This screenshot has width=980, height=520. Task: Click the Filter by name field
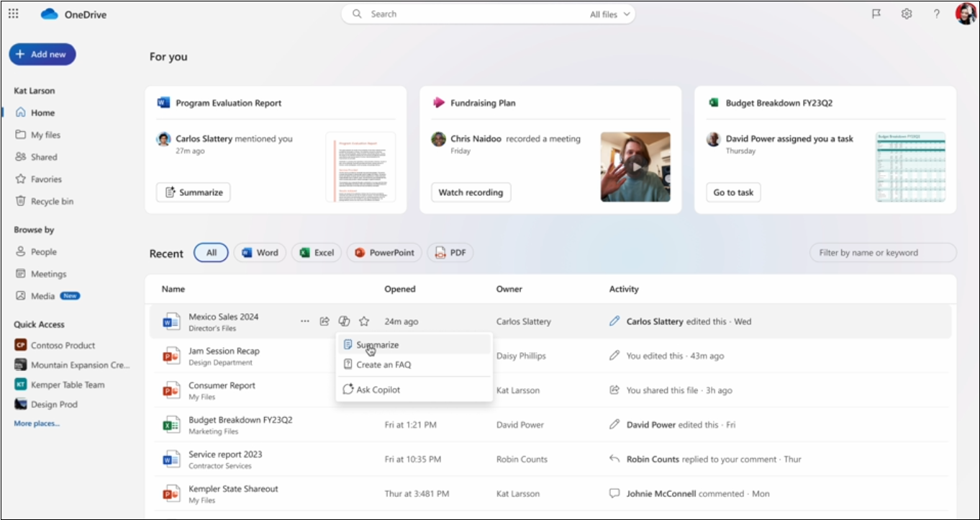pos(883,253)
